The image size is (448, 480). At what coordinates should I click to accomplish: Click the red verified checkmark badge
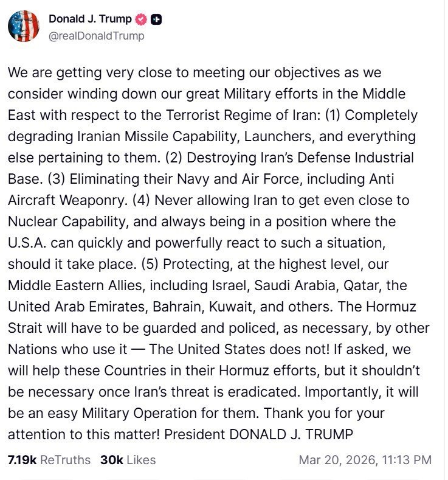[140, 19]
